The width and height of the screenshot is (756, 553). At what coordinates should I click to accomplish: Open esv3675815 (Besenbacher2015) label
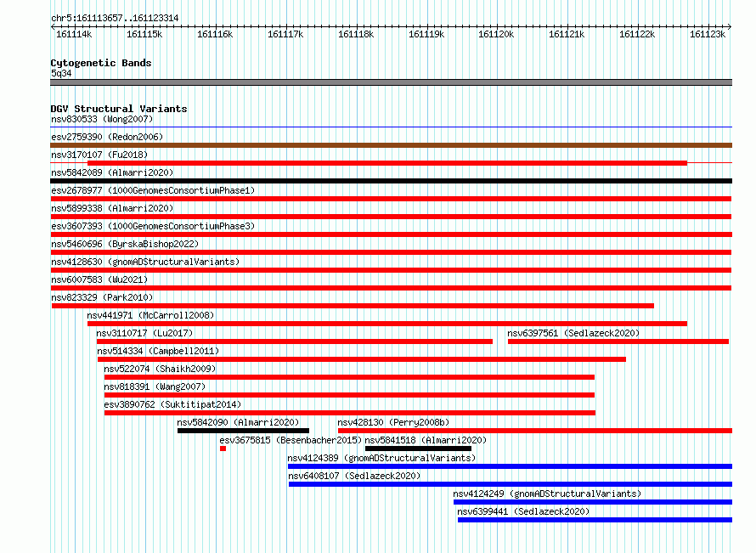coord(291,440)
